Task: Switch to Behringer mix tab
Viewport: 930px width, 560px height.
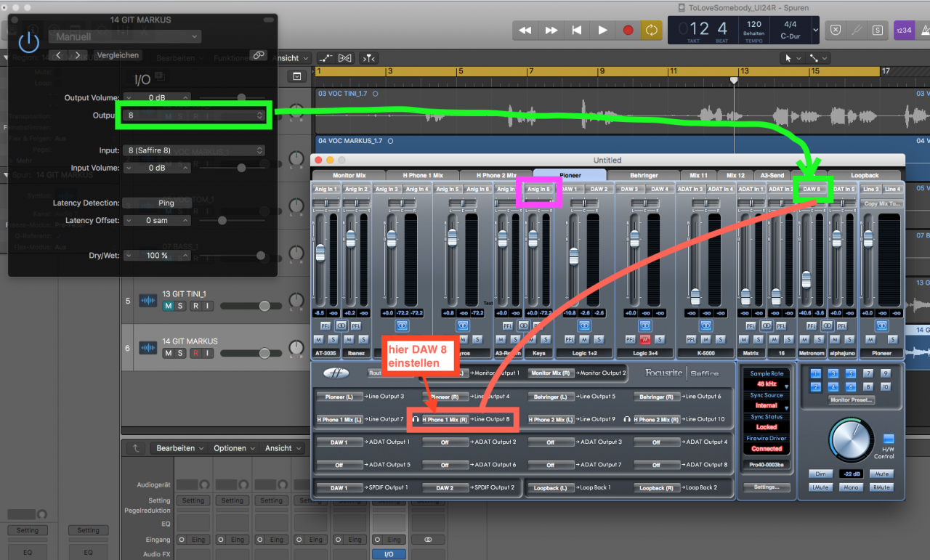Action: tap(644, 175)
